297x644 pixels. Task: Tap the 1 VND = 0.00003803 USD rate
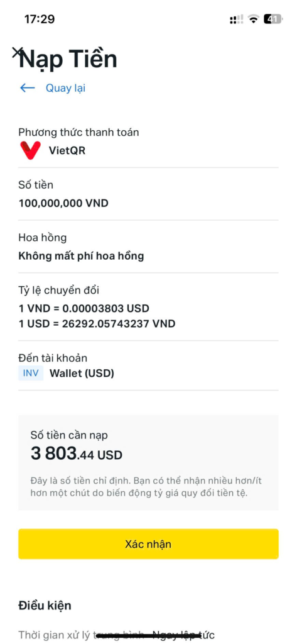[x=84, y=308]
